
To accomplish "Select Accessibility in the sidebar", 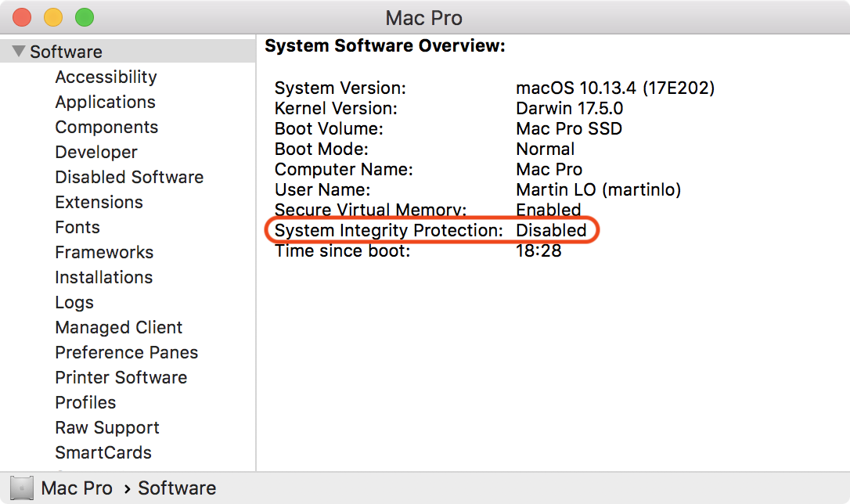I will 106,77.
